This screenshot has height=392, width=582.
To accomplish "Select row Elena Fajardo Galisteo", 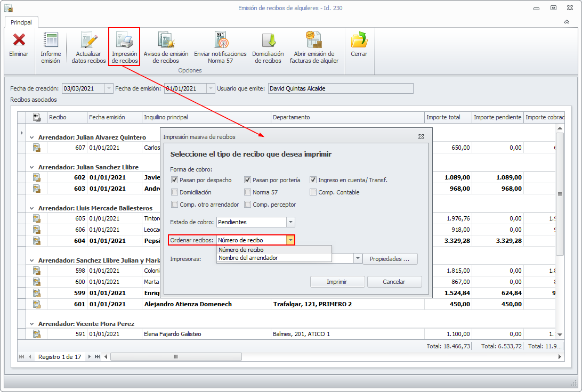I will 290,334.
